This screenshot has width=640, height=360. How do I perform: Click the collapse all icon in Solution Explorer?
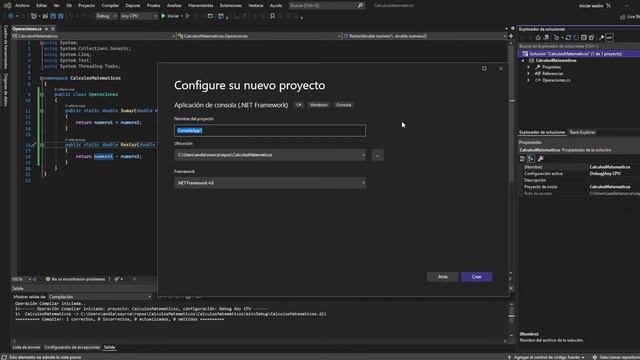click(x=584, y=38)
